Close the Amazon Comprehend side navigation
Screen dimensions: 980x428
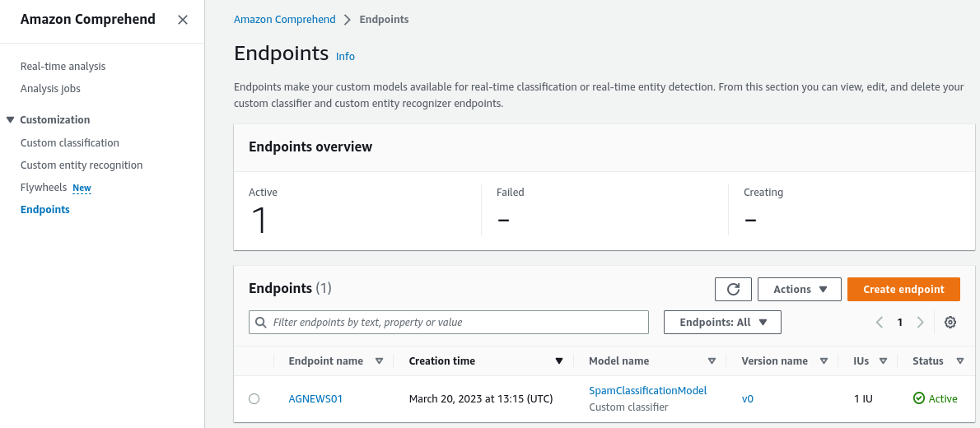(x=183, y=20)
